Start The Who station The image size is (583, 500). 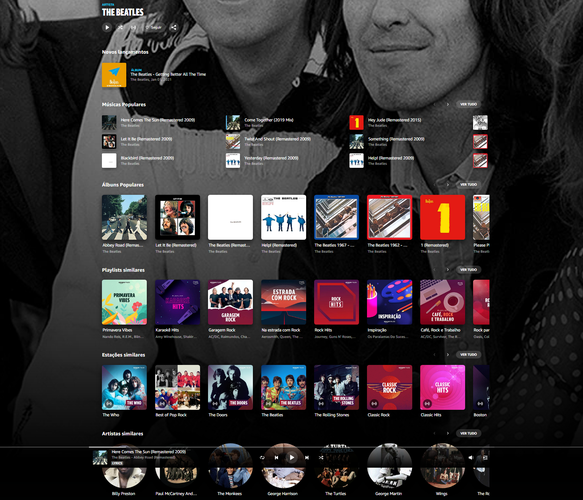coord(124,387)
